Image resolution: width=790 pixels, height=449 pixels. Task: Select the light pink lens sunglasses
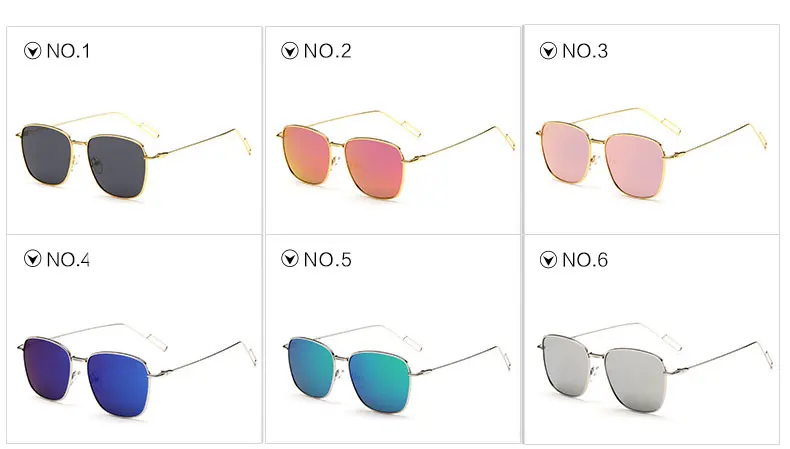click(x=651, y=153)
